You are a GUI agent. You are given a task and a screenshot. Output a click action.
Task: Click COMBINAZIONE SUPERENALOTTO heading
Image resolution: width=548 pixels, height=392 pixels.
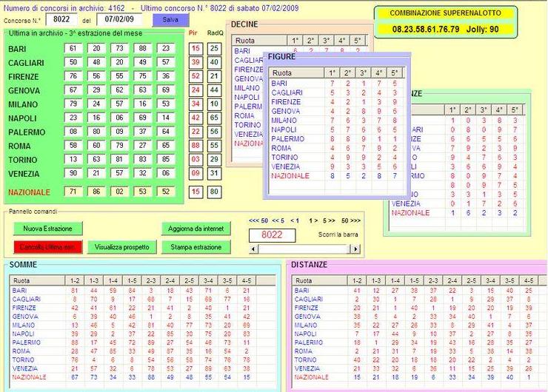point(445,13)
